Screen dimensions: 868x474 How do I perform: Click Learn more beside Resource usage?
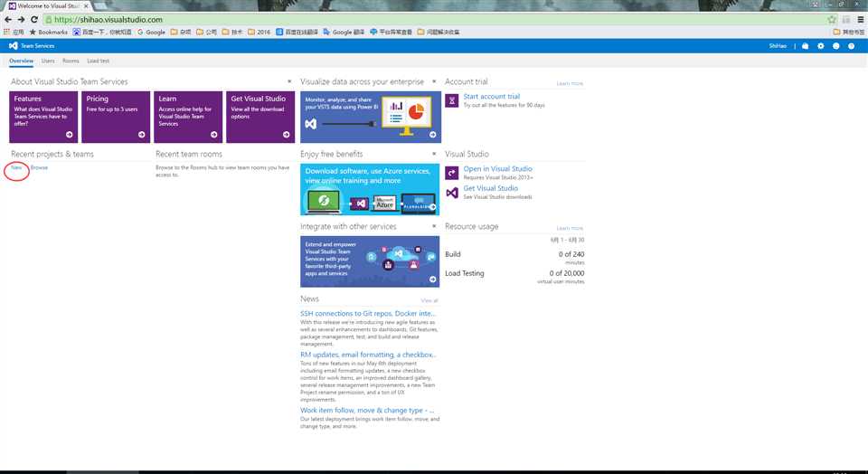click(x=570, y=228)
